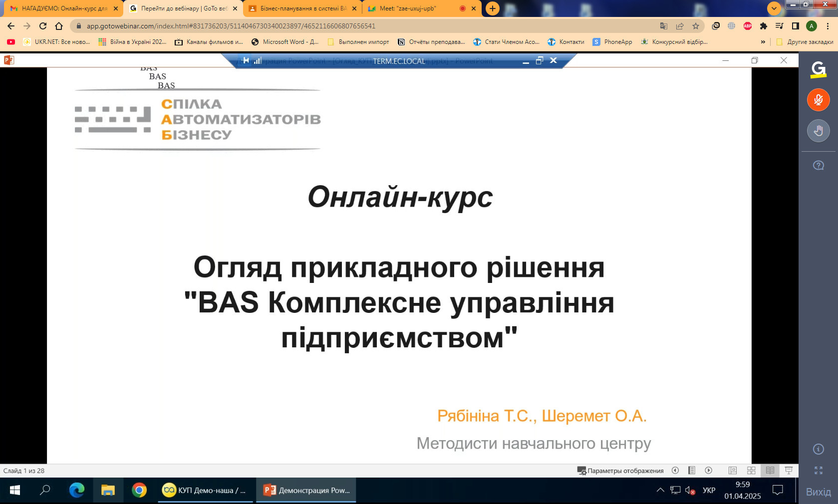This screenshot has height=504, width=838.
Task: Click the Вихід exit button
Action: [x=818, y=492]
